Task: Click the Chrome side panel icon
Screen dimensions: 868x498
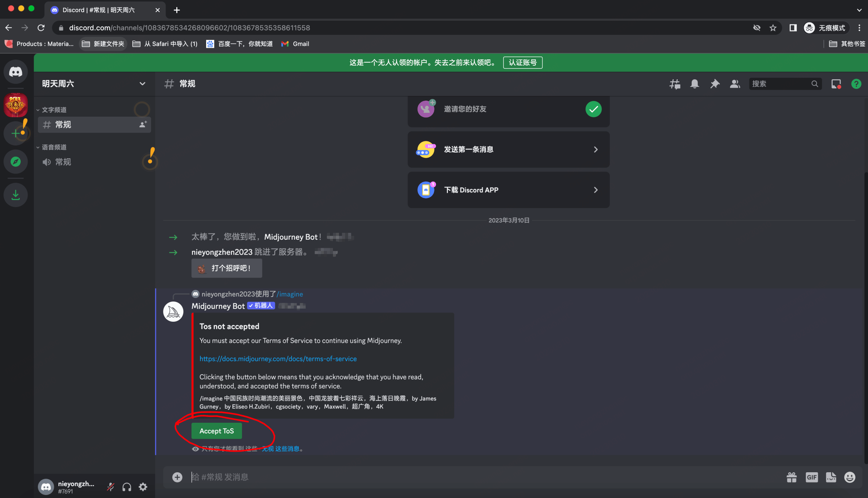Action: (x=793, y=28)
